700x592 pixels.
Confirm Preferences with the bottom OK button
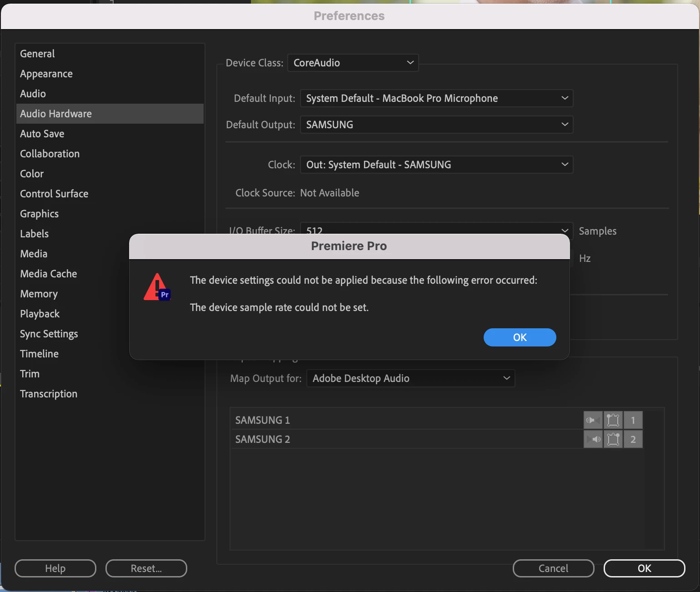pos(644,568)
